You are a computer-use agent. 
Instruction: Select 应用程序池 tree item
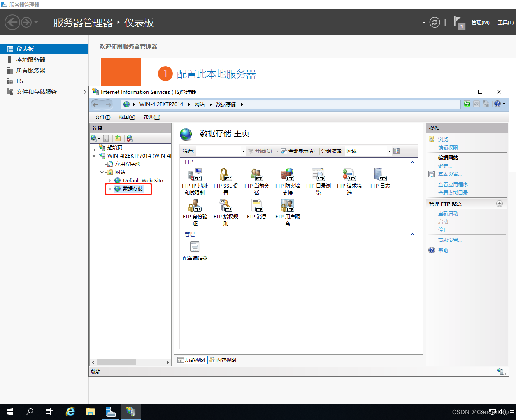pyautogui.click(x=128, y=164)
